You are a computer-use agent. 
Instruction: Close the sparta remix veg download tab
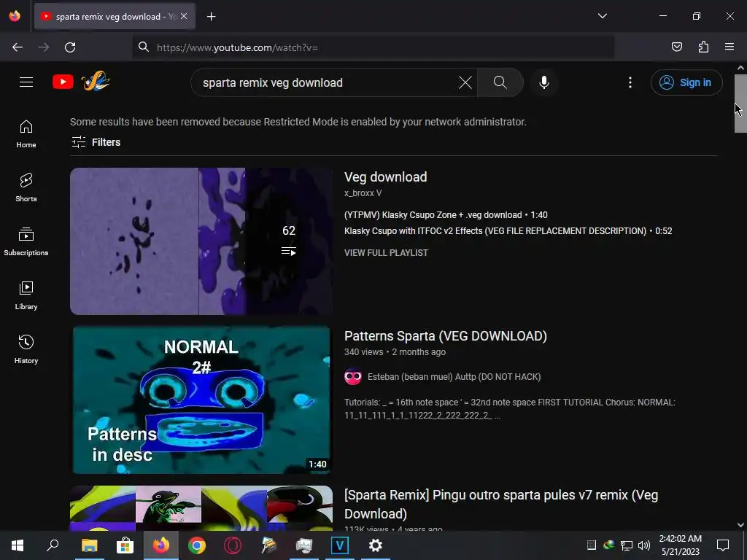(x=184, y=16)
